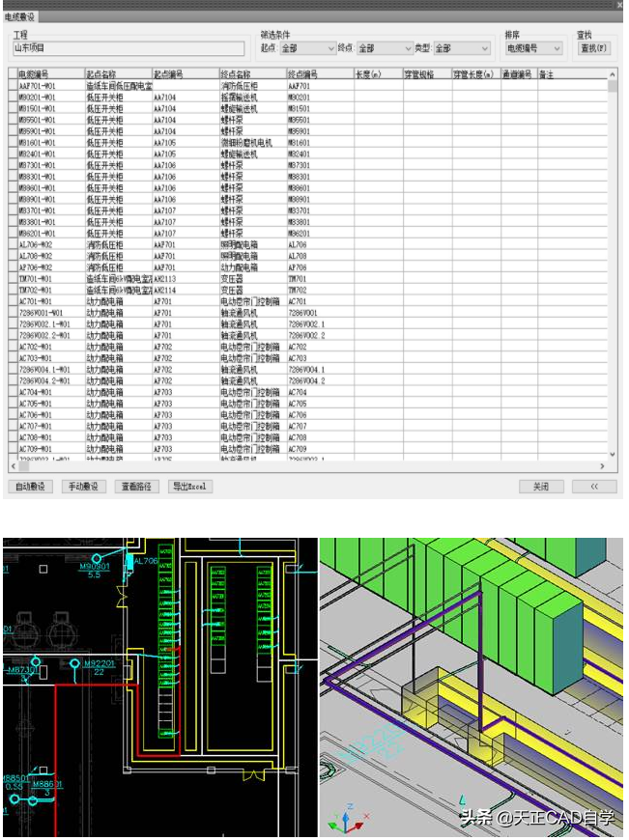Click the 查看路径 button

pos(136,487)
